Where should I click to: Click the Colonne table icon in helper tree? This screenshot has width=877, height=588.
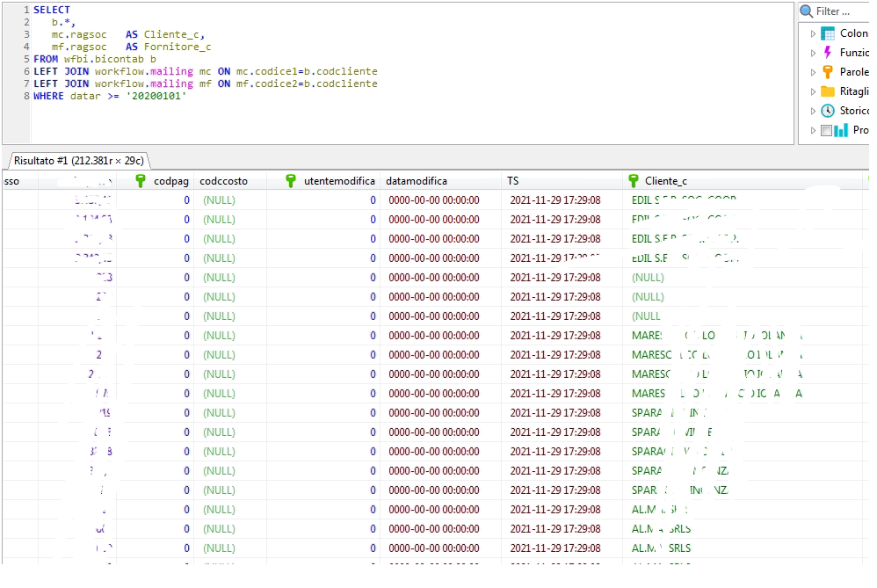[x=828, y=33]
